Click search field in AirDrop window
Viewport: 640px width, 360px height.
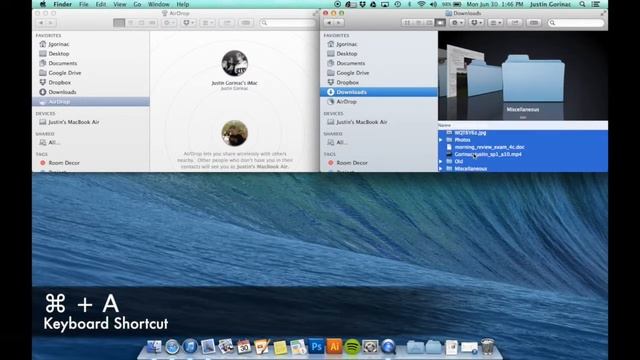click(x=288, y=23)
